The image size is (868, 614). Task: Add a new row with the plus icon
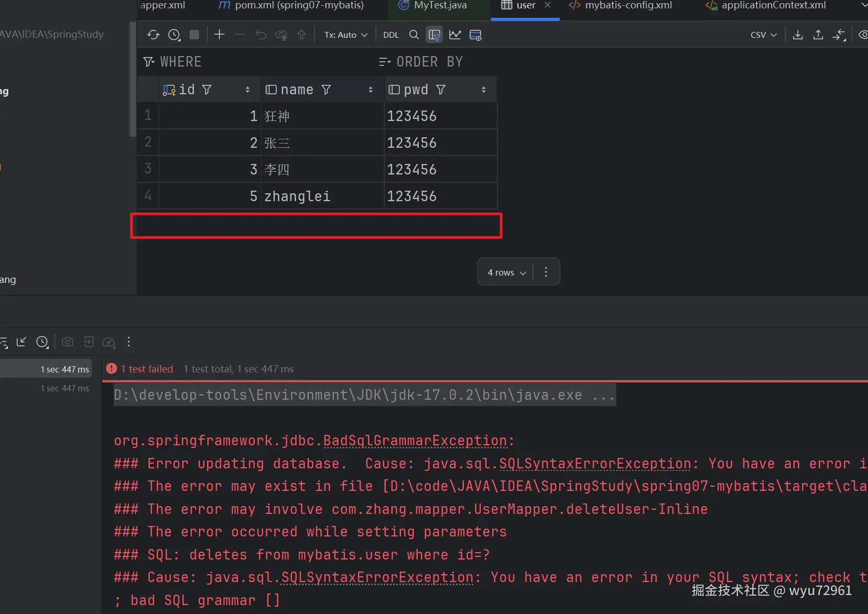[219, 35]
